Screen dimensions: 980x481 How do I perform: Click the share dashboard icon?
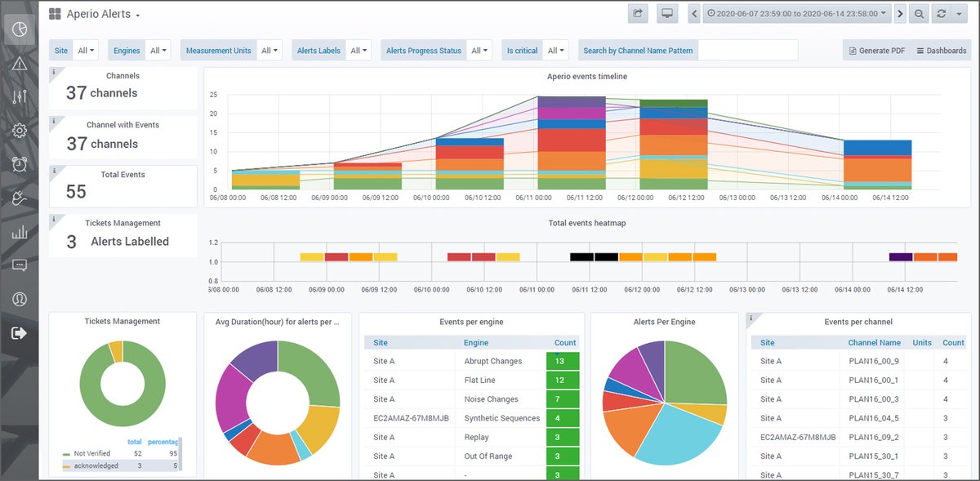coord(638,14)
